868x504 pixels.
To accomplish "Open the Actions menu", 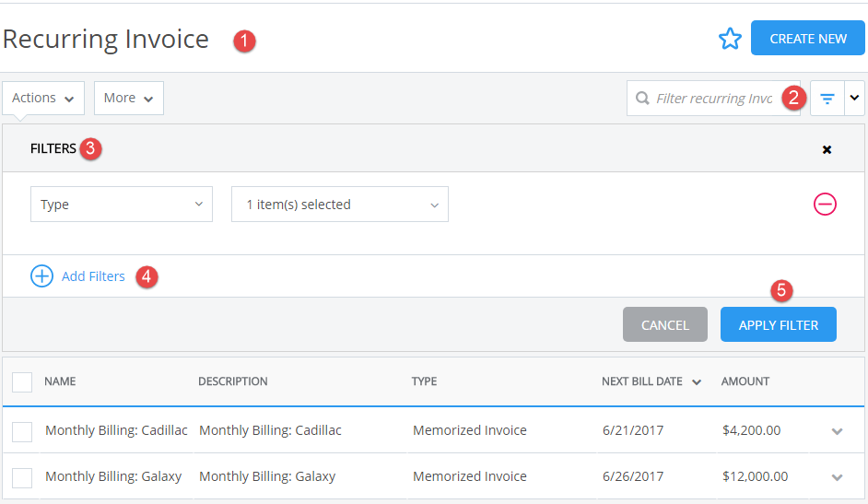I will (43, 98).
